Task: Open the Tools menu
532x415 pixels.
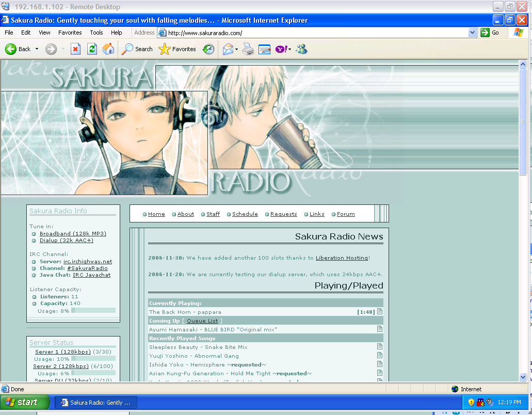Action: coord(96,33)
